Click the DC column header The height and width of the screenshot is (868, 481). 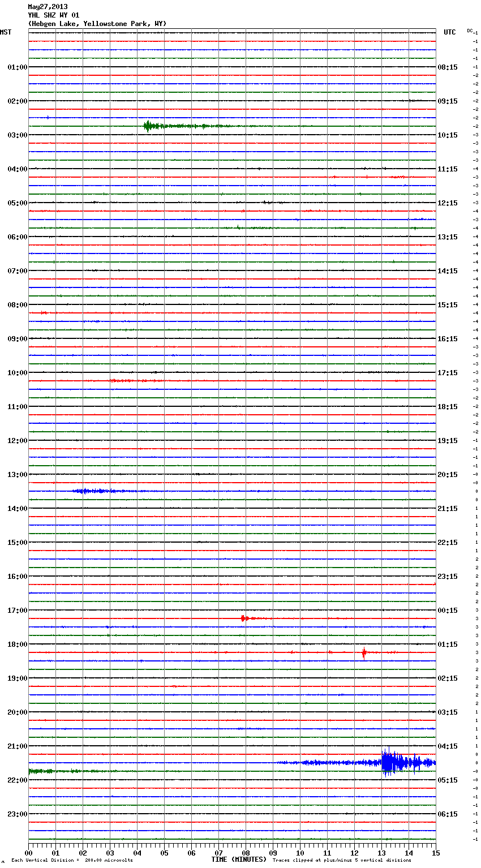(x=470, y=31)
